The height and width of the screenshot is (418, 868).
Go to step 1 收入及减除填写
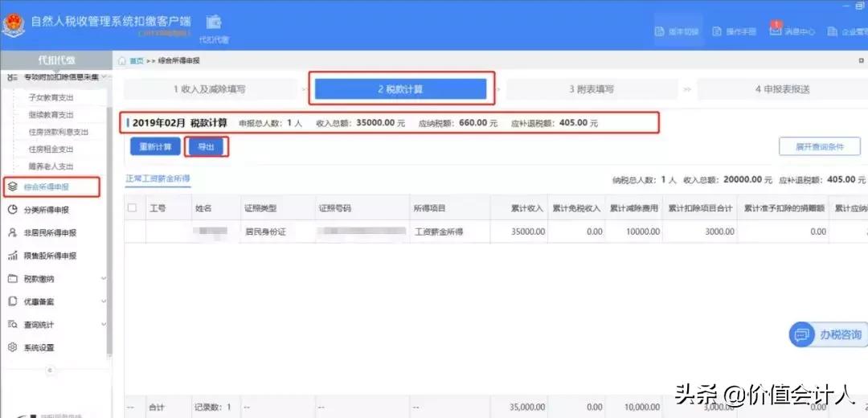[210, 89]
